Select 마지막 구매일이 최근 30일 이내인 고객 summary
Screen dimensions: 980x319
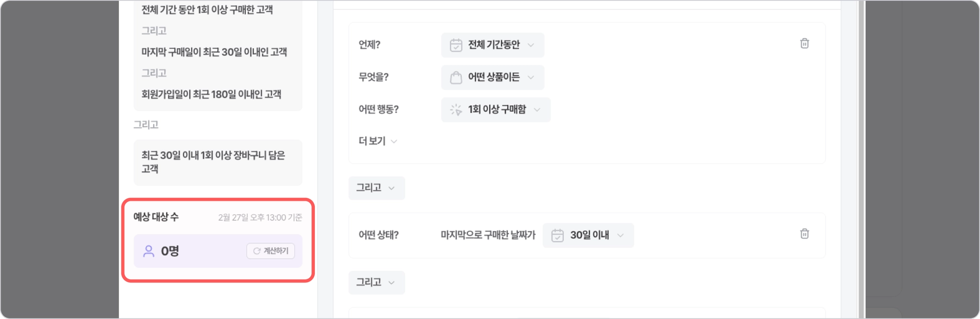214,52
